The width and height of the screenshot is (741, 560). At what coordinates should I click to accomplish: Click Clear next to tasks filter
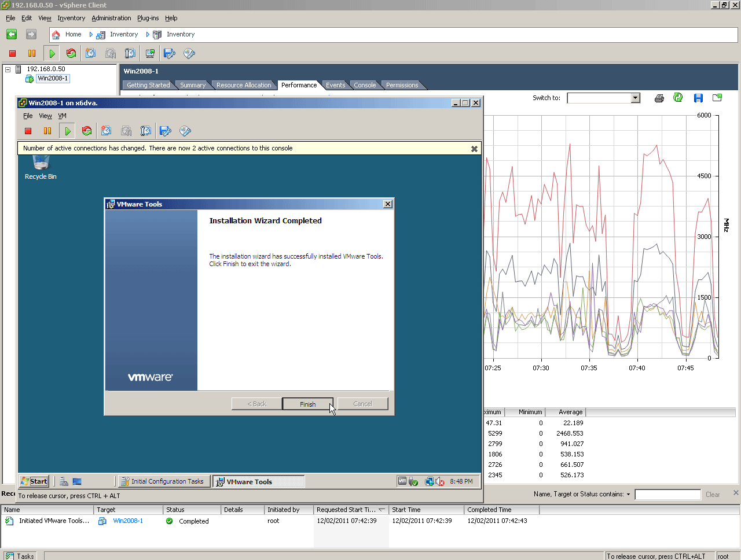tap(713, 495)
